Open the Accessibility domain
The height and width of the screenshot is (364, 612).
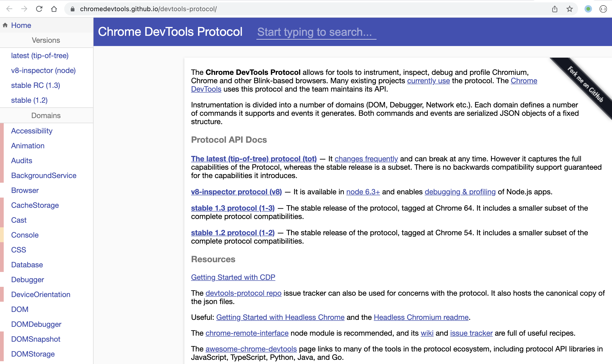(32, 131)
